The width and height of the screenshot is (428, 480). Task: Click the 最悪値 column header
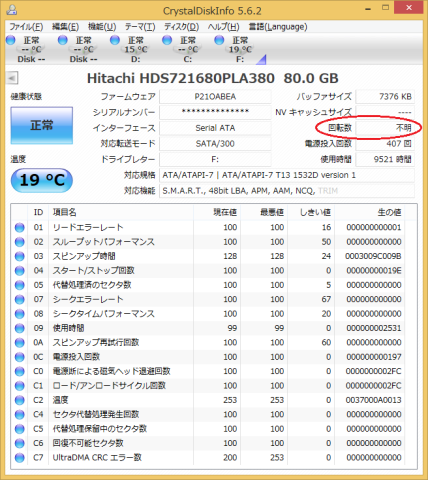tap(264, 212)
